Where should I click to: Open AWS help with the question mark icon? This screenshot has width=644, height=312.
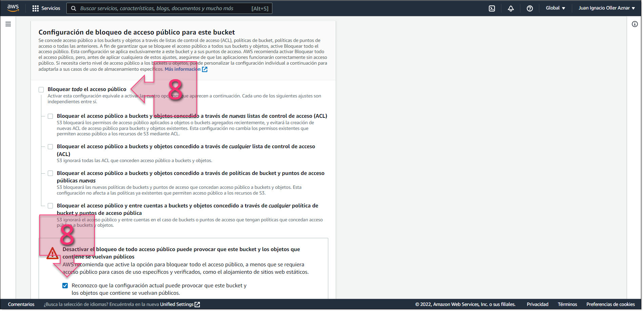tap(530, 8)
